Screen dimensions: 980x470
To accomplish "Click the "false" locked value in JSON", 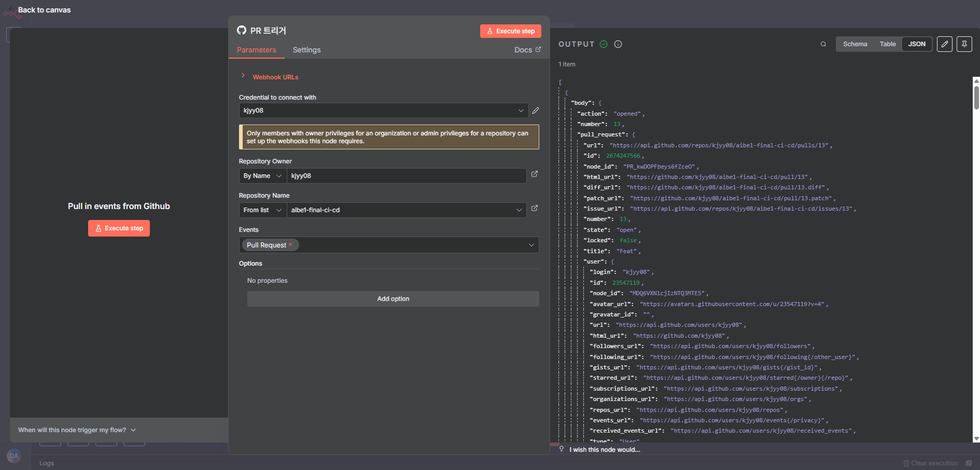I will pyautogui.click(x=628, y=240).
